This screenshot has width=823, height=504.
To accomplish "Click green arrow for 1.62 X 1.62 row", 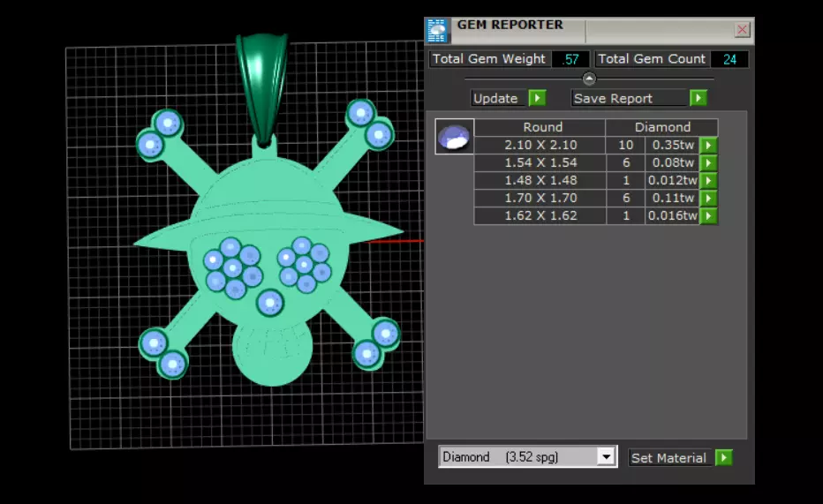I will 708,216.
